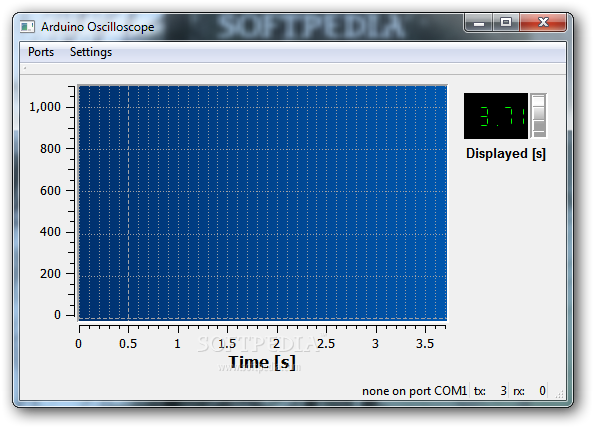Click the 200 label on vertical axis

50,273
